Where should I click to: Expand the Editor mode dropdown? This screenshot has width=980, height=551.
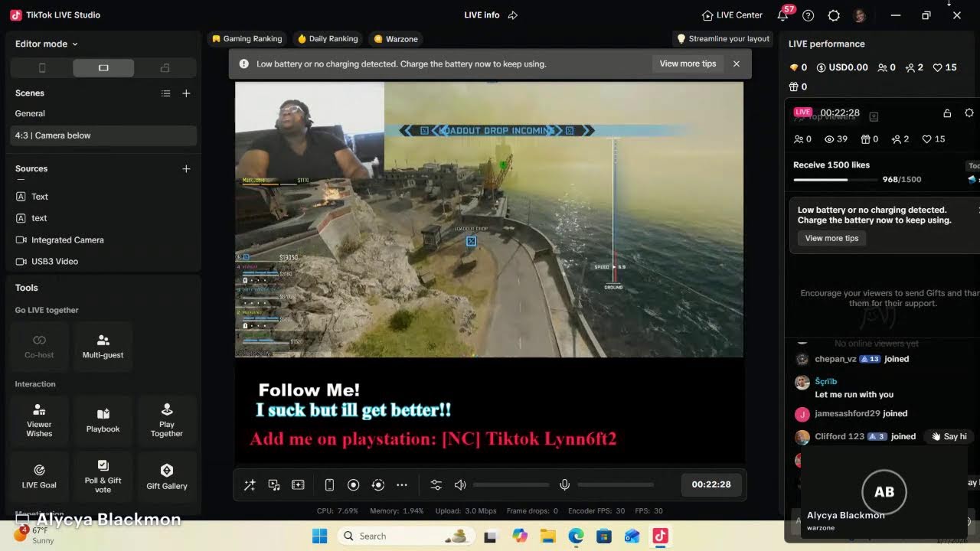[46, 44]
